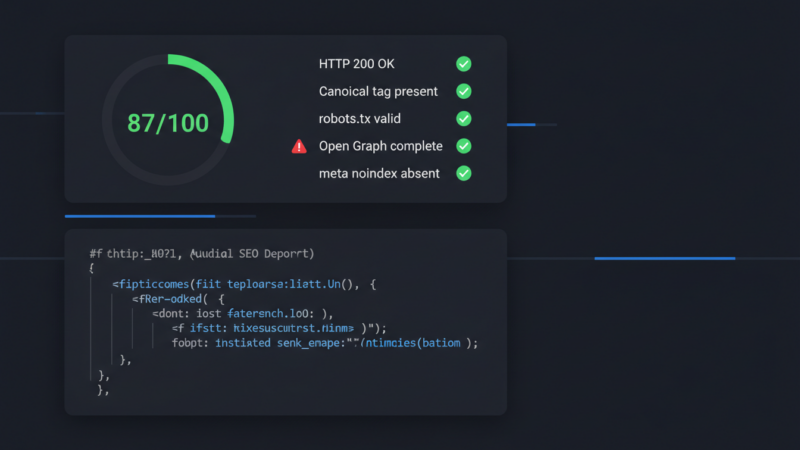Click the code line starting with dont: iost
The image size is (800, 450).
pyautogui.click(x=247, y=313)
